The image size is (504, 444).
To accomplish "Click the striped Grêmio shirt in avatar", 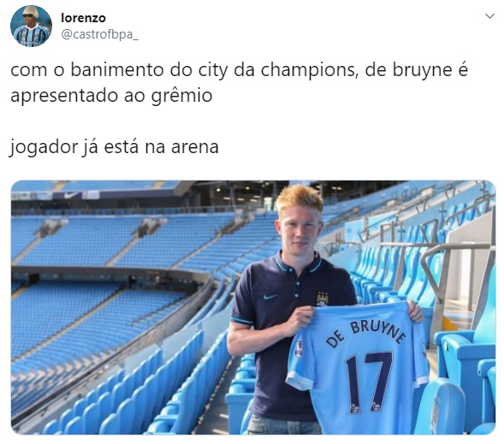I will (31, 35).
